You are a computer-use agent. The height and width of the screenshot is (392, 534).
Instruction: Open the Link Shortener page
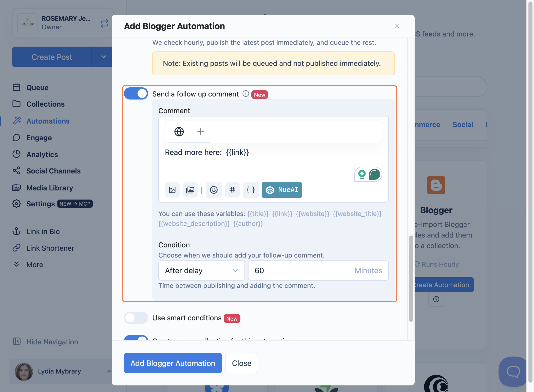tap(50, 248)
